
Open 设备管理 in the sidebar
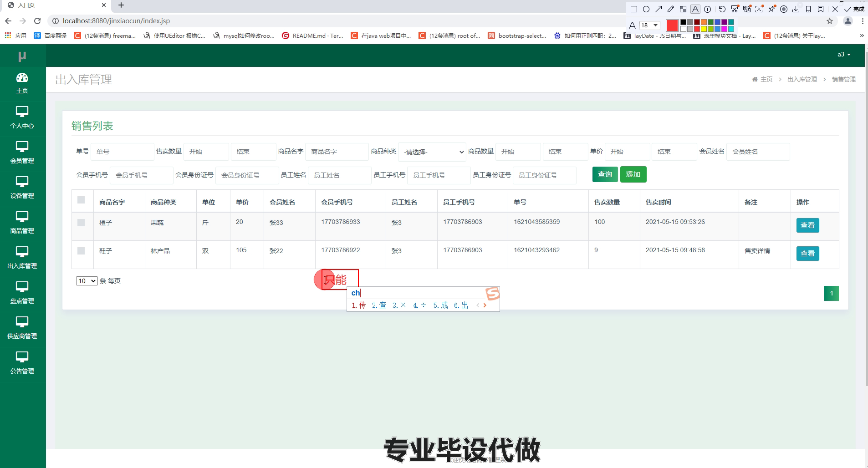click(x=22, y=188)
